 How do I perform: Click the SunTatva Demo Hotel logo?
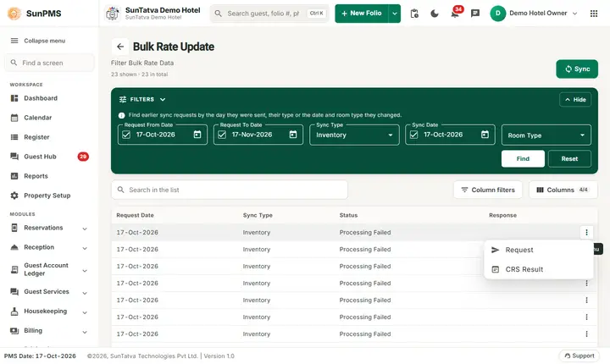coord(113,14)
